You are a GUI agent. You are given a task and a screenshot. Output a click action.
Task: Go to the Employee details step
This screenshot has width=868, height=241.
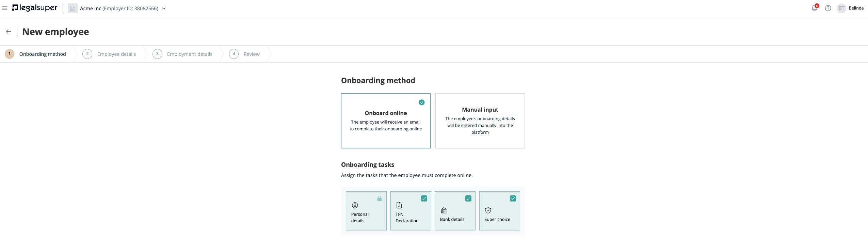[x=109, y=54]
